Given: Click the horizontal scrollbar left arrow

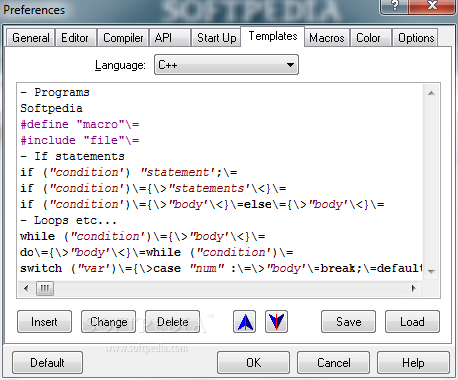Looking at the screenshot, I should (x=26, y=288).
